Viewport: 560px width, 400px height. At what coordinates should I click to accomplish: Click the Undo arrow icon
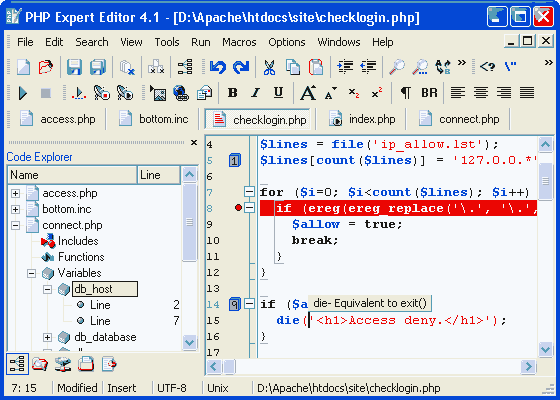(218, 67)
